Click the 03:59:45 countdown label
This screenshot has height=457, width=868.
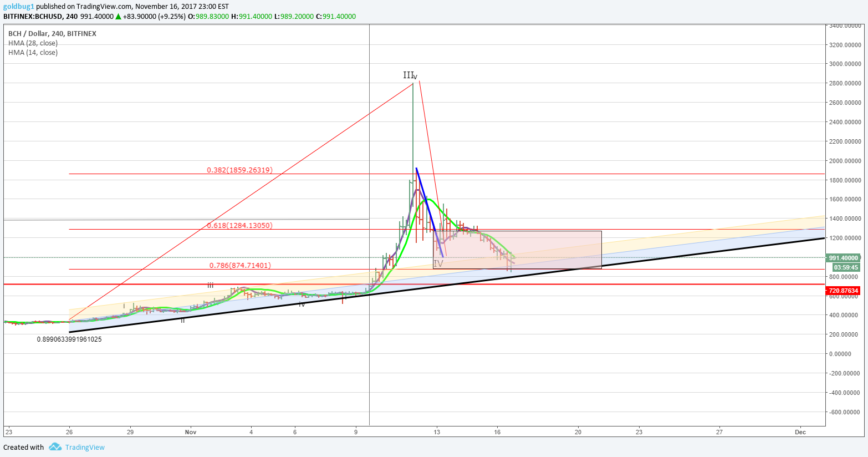pos(846,267)
